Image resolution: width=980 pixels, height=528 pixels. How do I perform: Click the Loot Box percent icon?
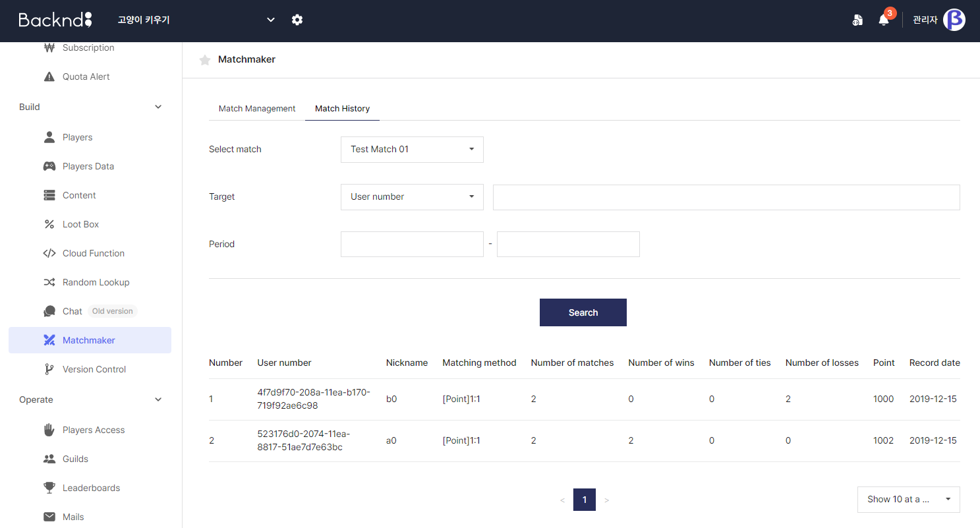coord(49,224)
